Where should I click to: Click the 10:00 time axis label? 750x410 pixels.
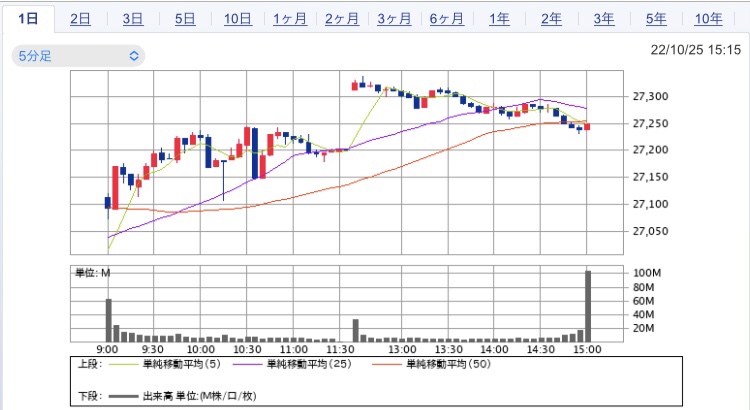200,350
